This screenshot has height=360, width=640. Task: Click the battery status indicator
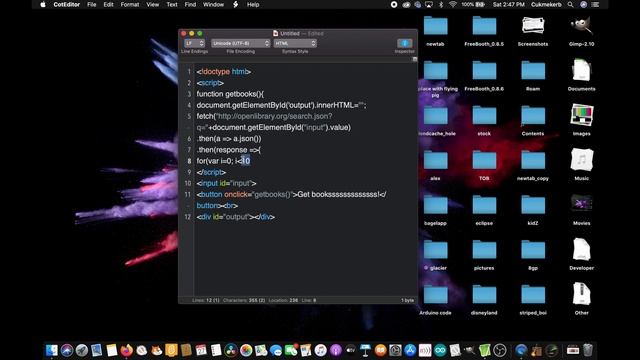473,4
